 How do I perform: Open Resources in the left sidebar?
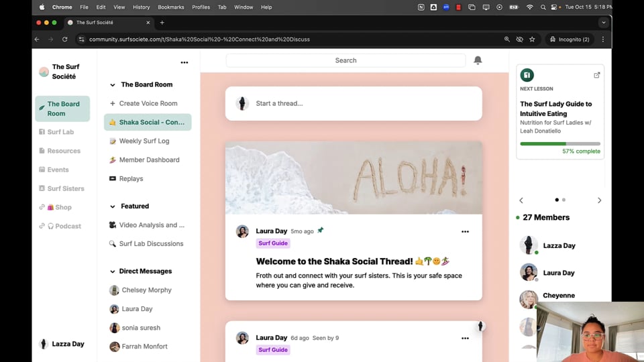(x=60, y=151)
